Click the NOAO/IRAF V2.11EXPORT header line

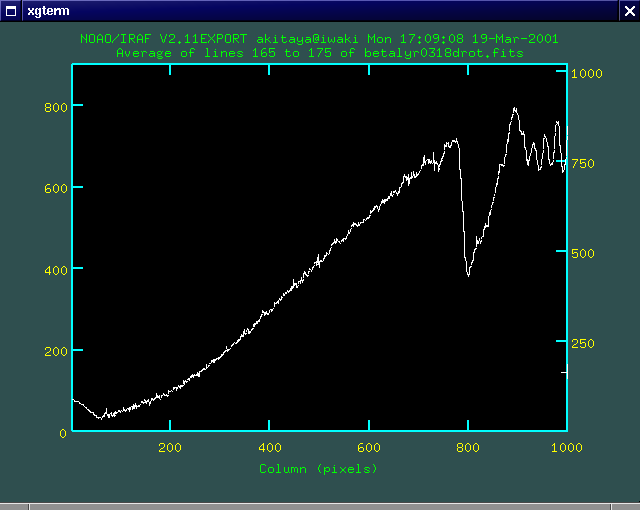(319, 39)
